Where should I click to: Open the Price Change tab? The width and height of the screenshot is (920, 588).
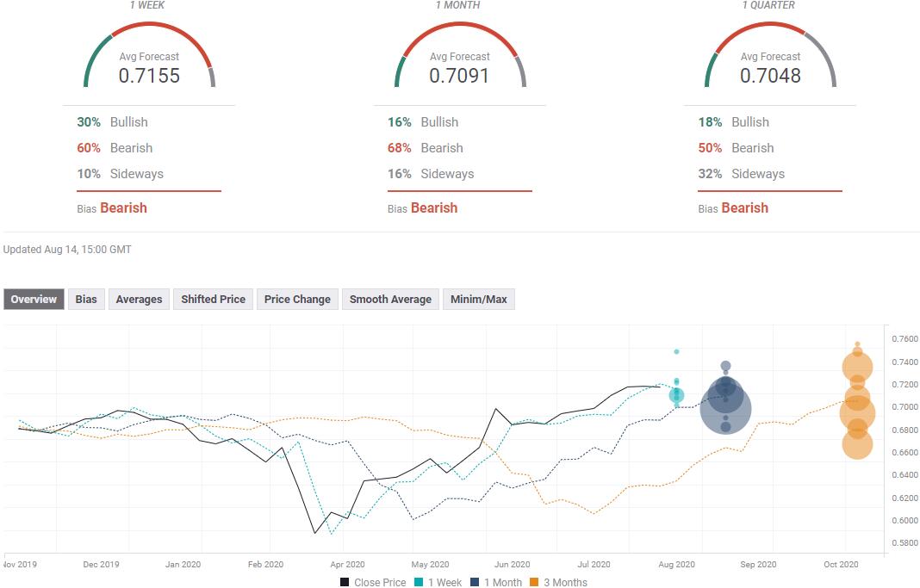click(297, 300)
